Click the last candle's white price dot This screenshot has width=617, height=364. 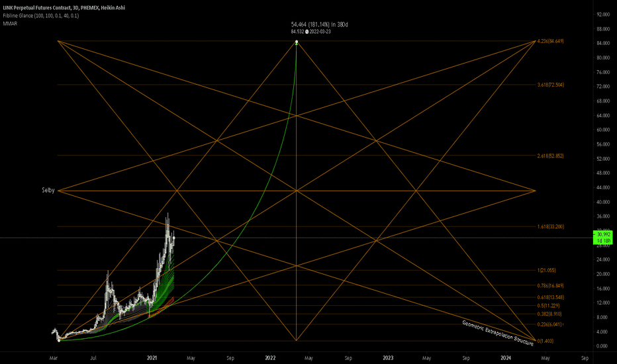click(174, 238)
